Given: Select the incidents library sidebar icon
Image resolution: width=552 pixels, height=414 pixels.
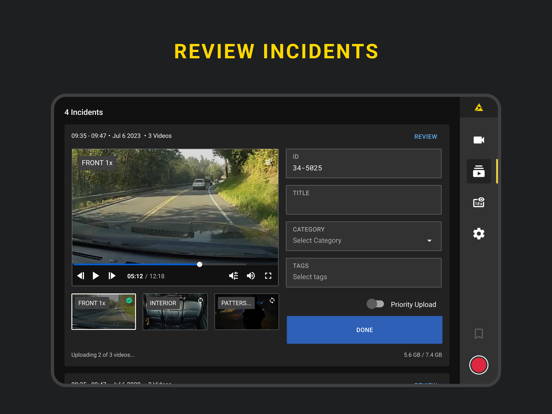Looking at the screenshot, I should point(478,171).
